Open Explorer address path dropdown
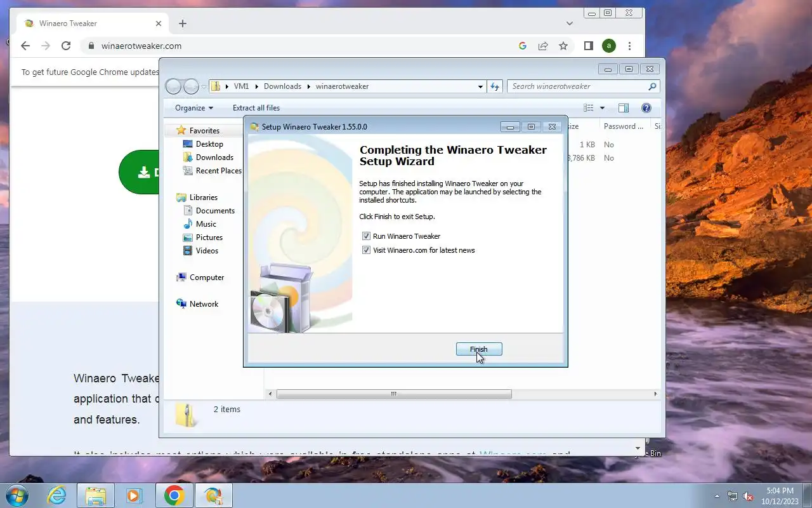This screenshot has width=812, height=508. [480, 86]
